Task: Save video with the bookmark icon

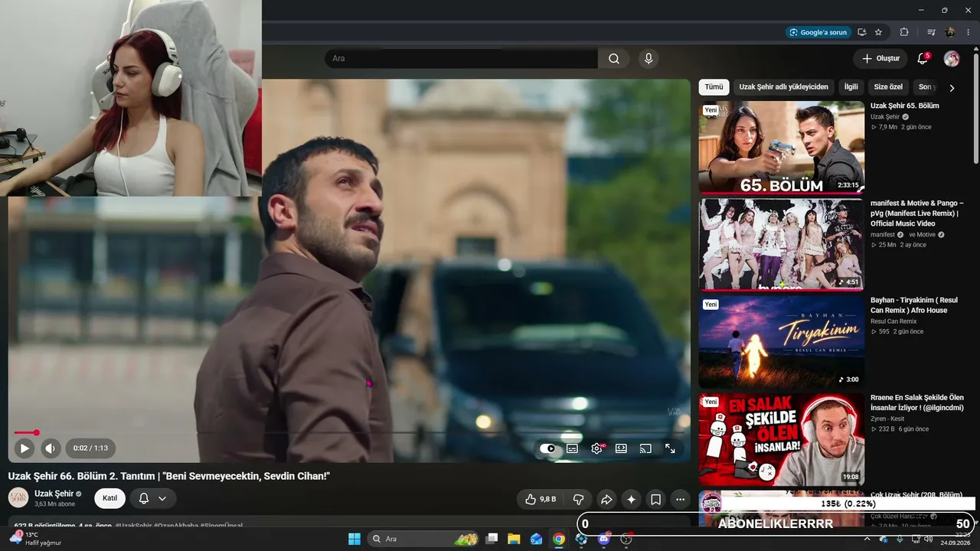Action: (x=656, y=499)
